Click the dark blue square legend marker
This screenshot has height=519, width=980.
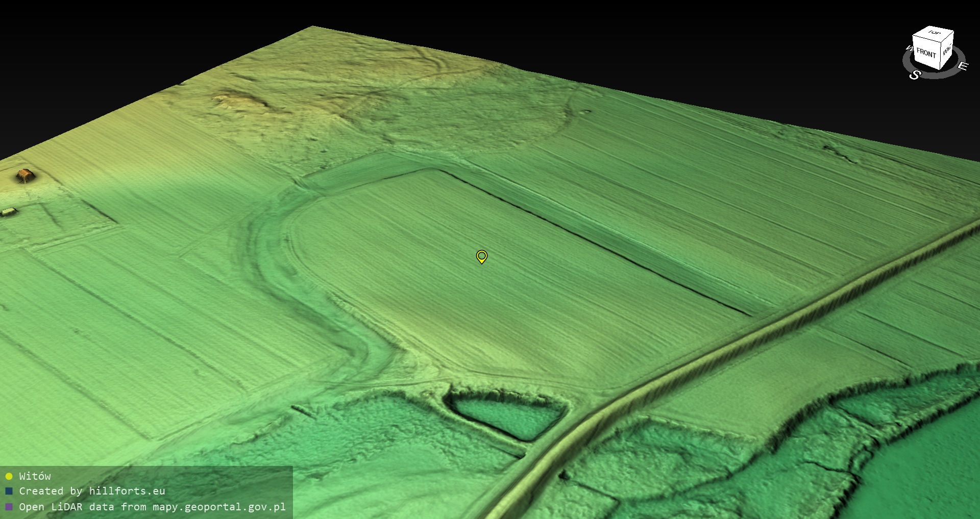9,491
